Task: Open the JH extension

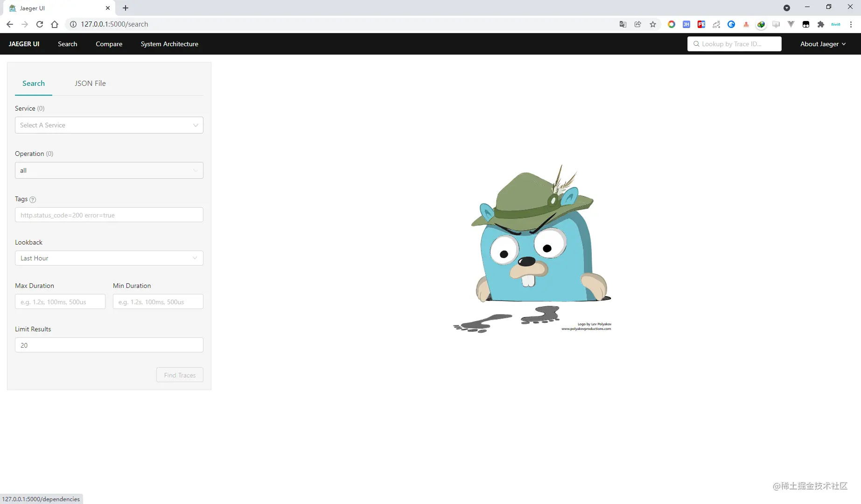Action: (x=686, y=24)
